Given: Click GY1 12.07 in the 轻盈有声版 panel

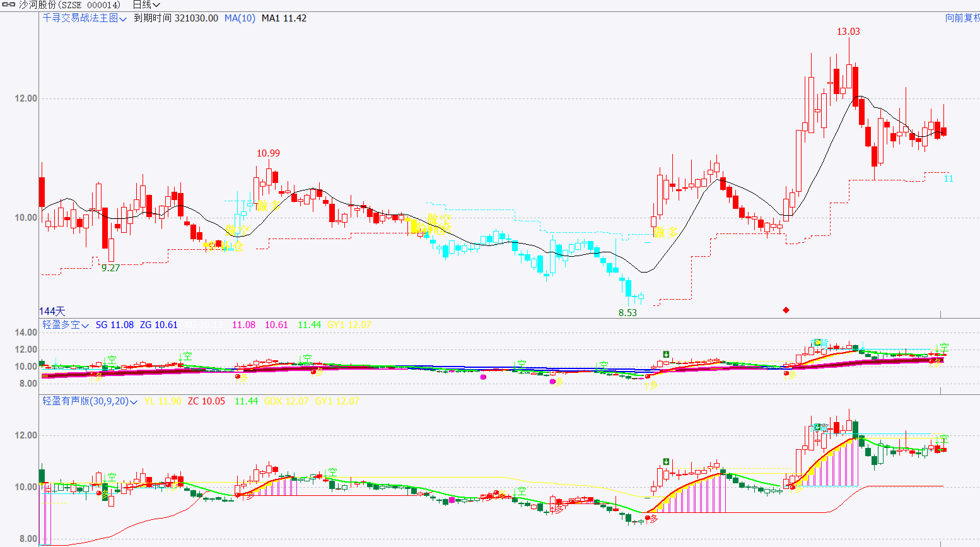Looking at the screenshot, I should tap(337, 401).
